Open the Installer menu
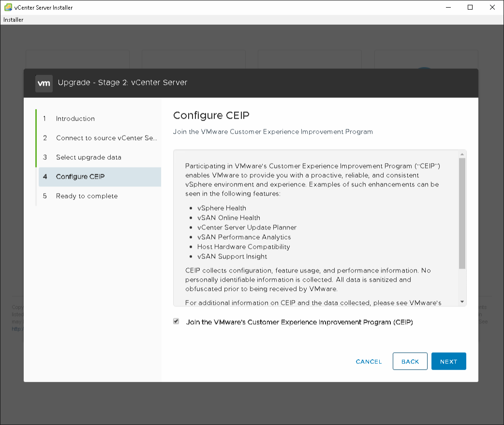This screenshot has width=504, height=425. (14, 20)
